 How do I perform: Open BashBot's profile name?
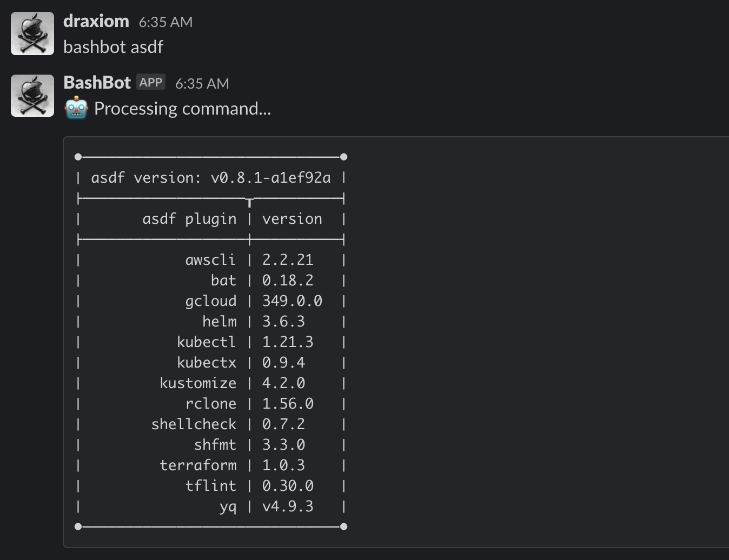(x=97, y=83)
